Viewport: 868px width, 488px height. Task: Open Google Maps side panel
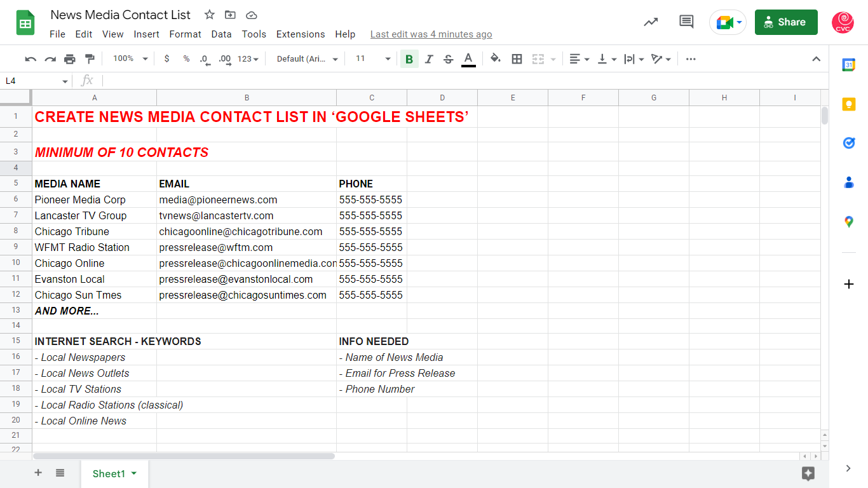coord(849,222)
